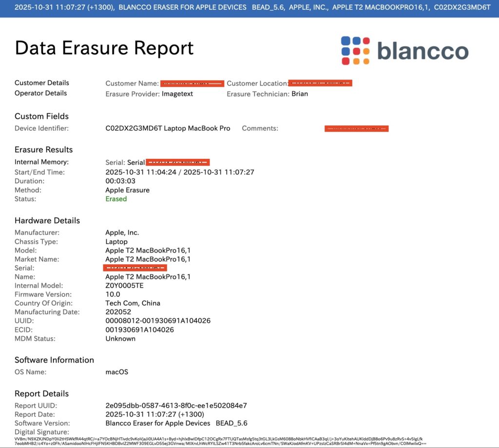This screenshot has width=499, height=448.
Task: Click the Blancco logo
Action: 404,51
